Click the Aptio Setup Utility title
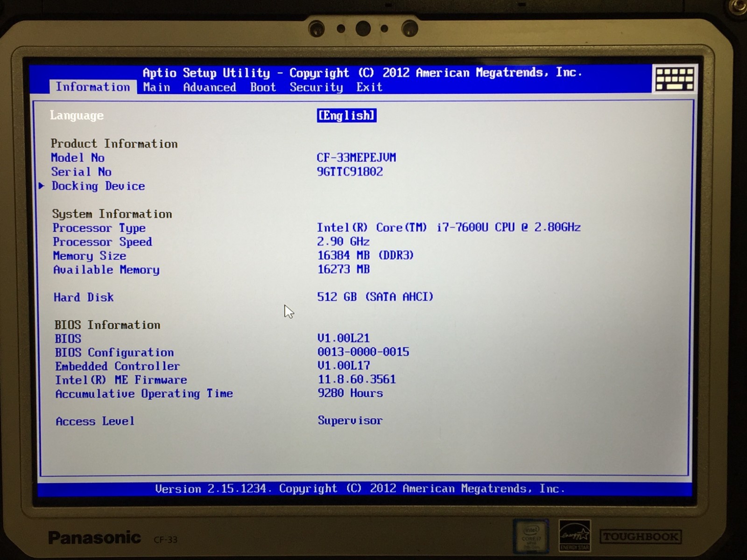The height and width of the screenshot is (560, 747). click(363, 73)
